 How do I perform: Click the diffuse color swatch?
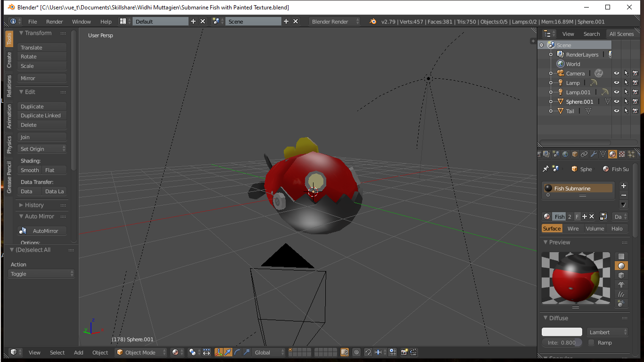562,332
